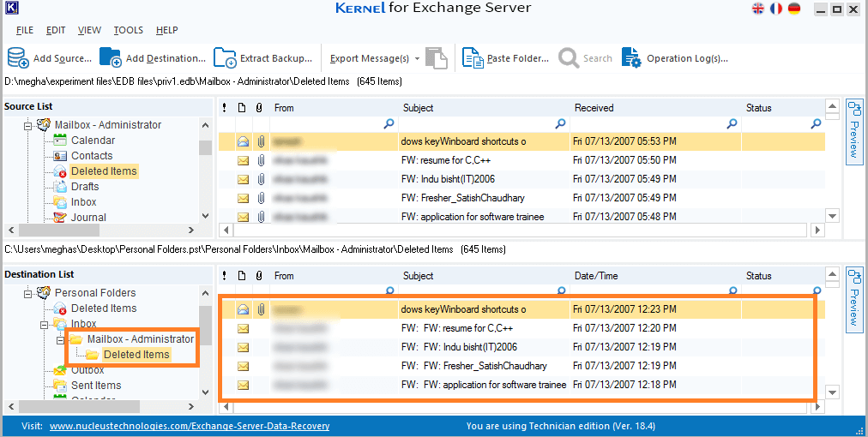The width and height of the screenshot is (868, 437).
Task: Select Drafts folder in Source List
Action: pyautogui.click(x=85, y=187)
